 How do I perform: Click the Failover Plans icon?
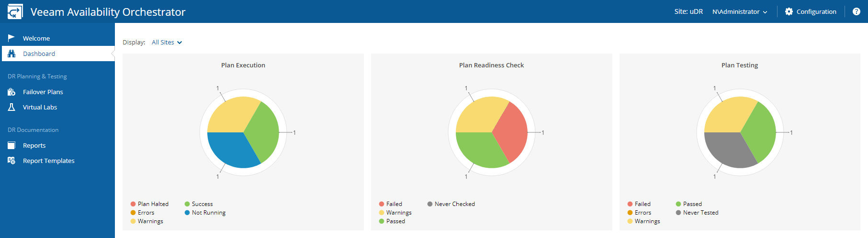[x=11, y=92]
